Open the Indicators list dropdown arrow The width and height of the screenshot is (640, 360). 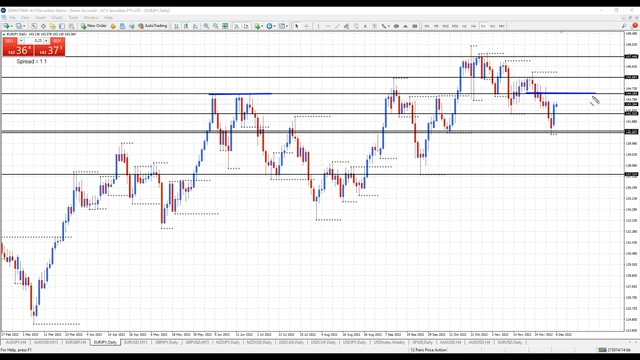(262, 26)
